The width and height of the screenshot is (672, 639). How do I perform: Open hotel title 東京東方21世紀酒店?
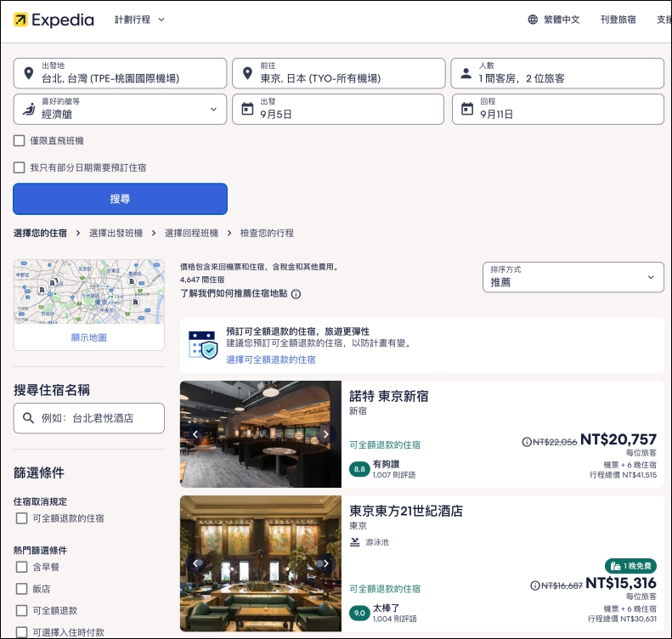pyautogui.click(x=406, y=511)
